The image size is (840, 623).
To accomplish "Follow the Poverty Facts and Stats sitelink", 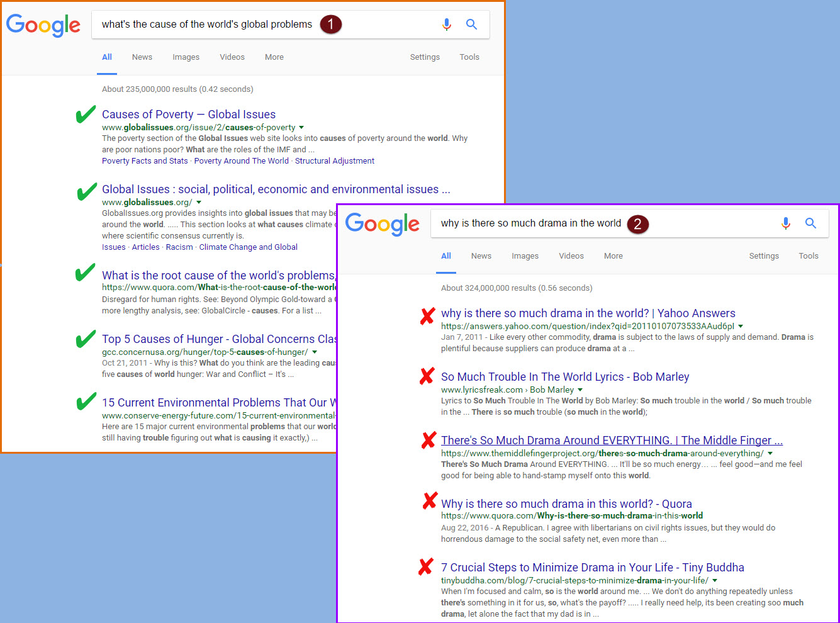I will 145,161.
